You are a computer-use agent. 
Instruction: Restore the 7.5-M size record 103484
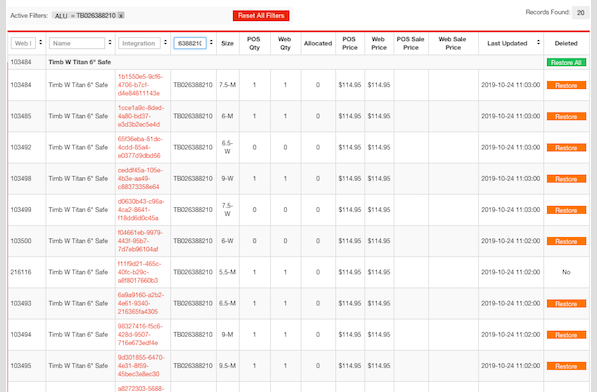click(566, 85)
